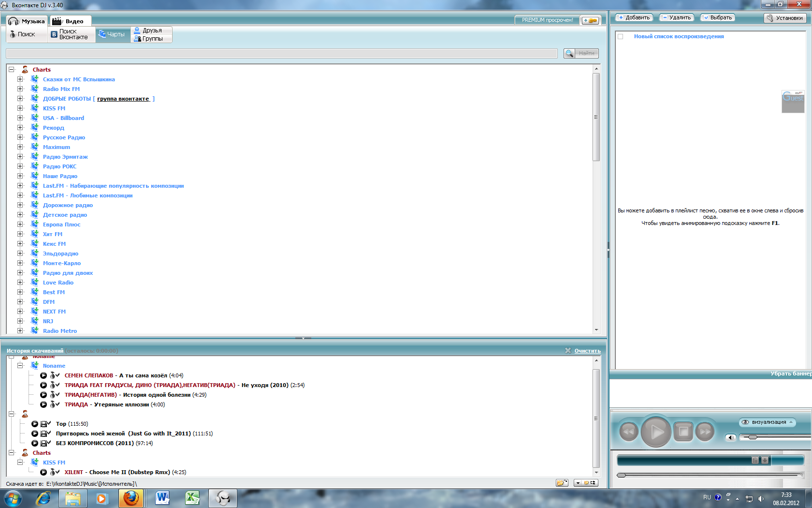Image resolution: width=812 pixels, height=508 pixels.
Task: Click the Выбрать playlist button
Action: [717, 18]
